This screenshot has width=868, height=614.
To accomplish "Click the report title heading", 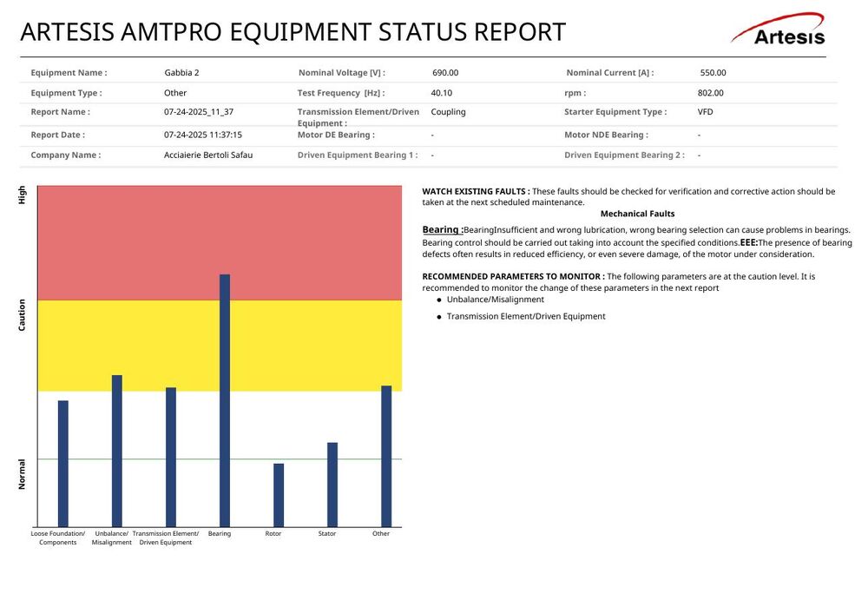I will [x=293, y=32].
